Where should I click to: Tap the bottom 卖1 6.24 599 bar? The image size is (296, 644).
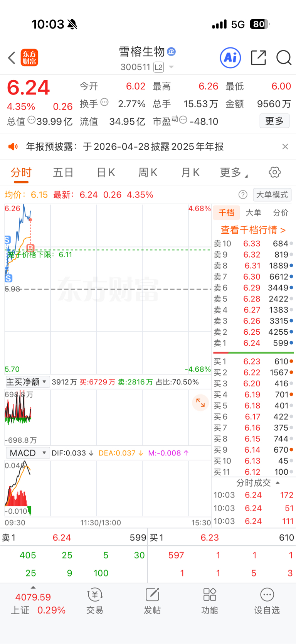[x=74, y=538]
